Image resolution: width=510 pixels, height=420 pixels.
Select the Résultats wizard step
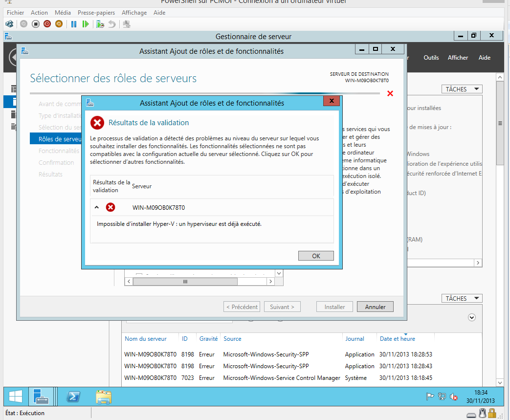[x=50, y=175]
